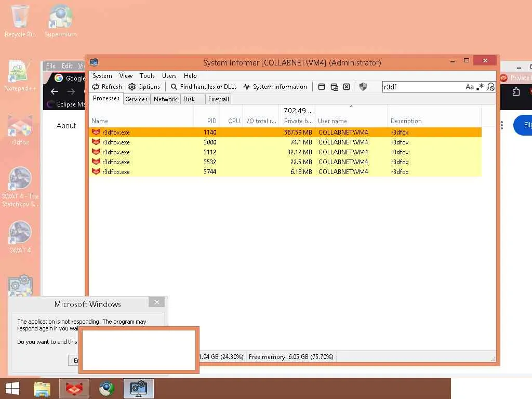This screenshot has width=532, height=399.
Task: Click the shield elevation toolbar icon
Action: pyautogui.click(x=363, y=87)
